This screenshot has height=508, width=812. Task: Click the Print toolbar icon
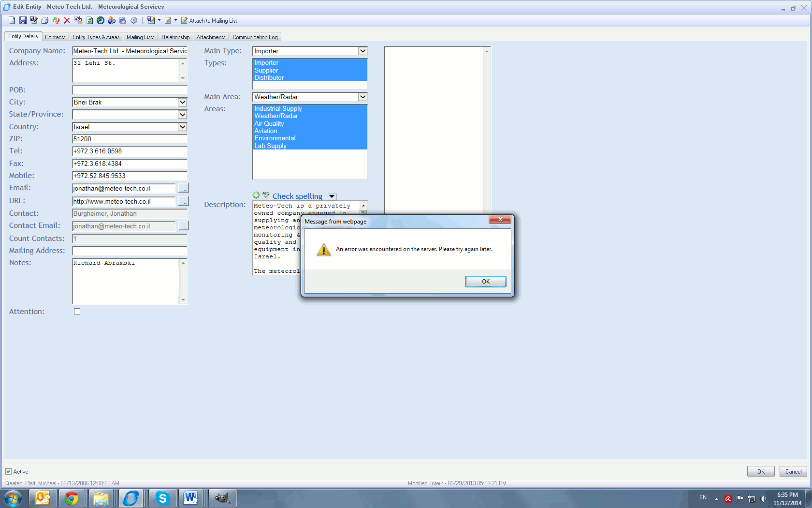coord(44,20)
